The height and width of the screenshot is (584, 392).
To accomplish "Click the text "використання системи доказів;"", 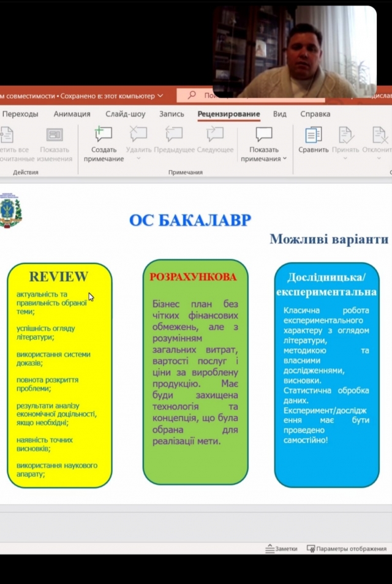I will (53, 358).
